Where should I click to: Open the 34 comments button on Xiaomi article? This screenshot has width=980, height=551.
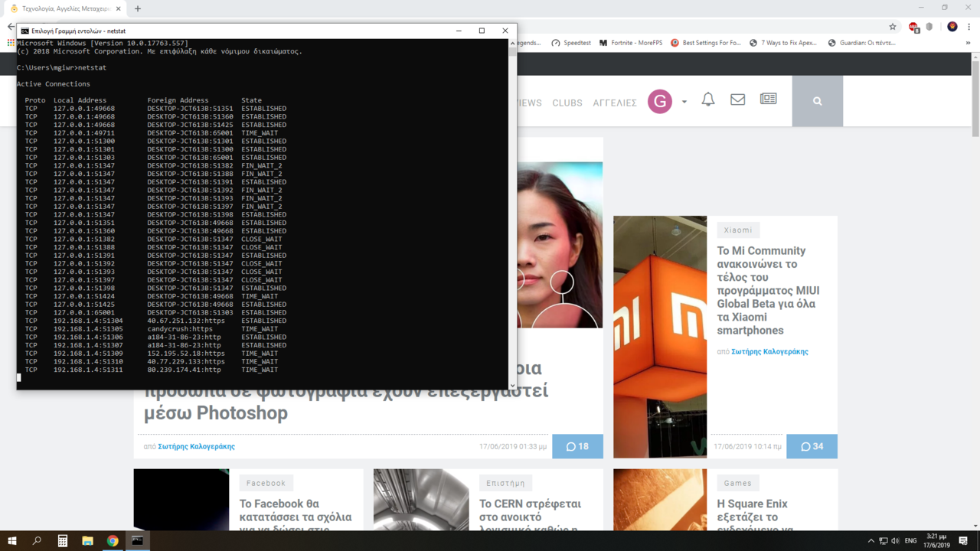click(812, 446)
